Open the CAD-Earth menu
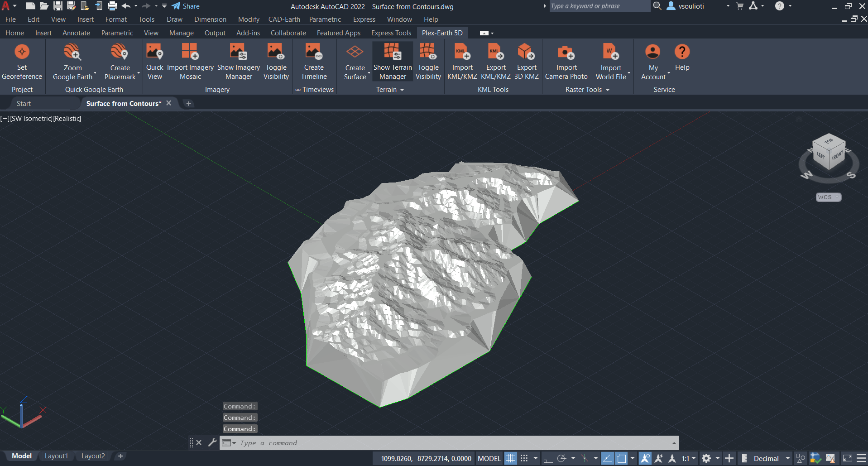The image size is (868, 466). coord(284,19)
